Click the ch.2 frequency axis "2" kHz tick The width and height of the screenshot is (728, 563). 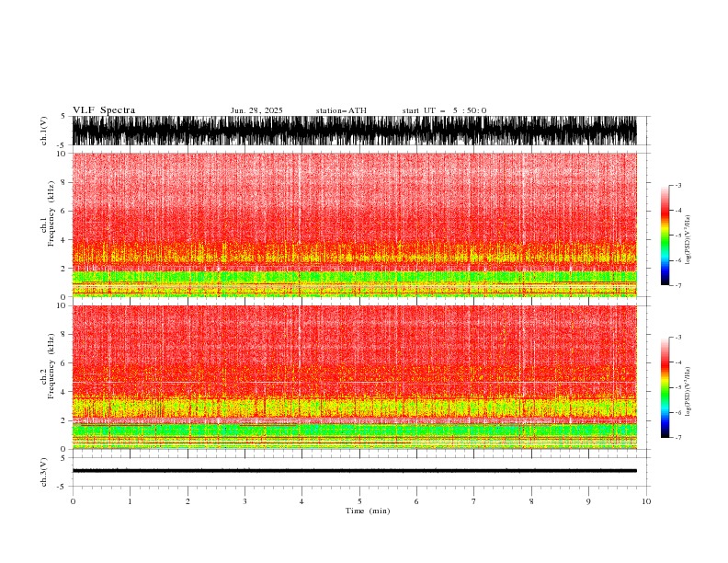coord(63,420)
